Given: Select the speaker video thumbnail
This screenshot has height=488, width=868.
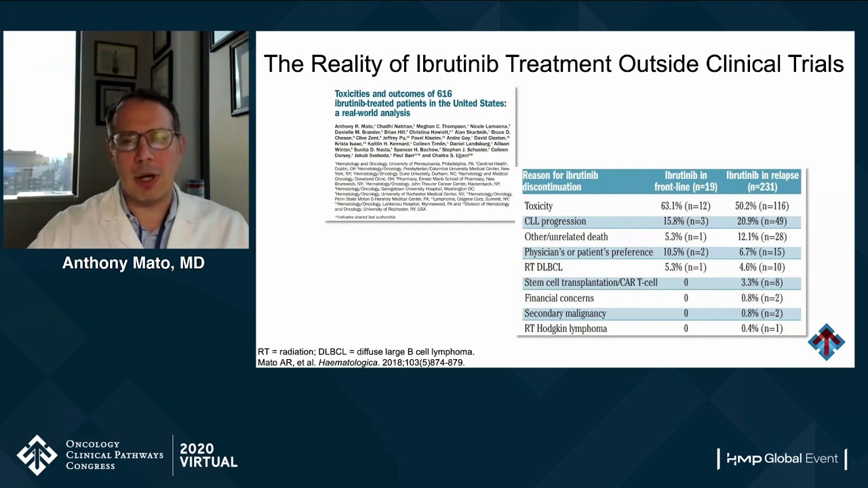Looking at the screenshot, I should 126,140.
